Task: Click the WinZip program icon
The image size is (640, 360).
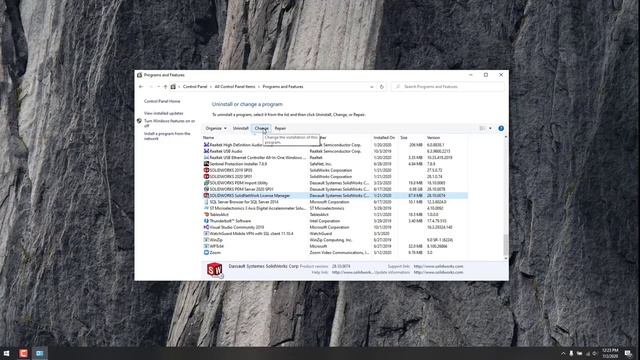Action: click(x=206, y=240)
